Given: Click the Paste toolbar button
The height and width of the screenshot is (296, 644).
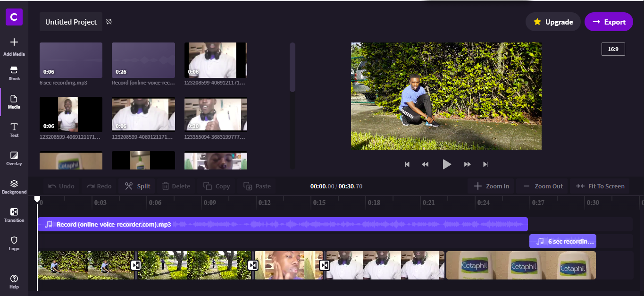Looking at the screenshot, I should 257,186.
